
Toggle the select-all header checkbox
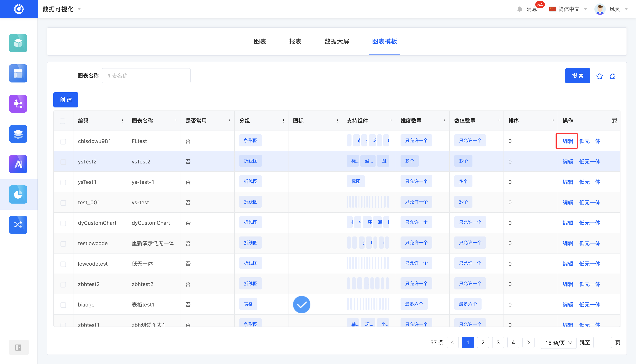point(62,121)
